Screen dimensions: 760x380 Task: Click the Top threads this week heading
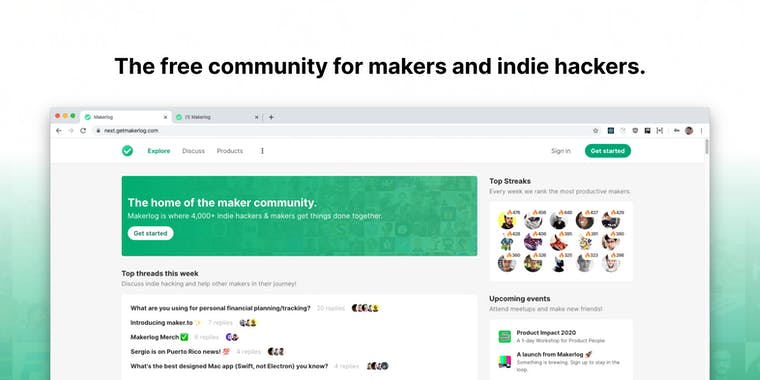click(x=160, y=273)
